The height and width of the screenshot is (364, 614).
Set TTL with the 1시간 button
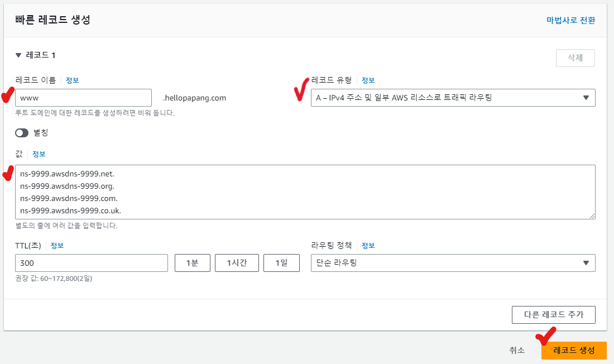237,263
